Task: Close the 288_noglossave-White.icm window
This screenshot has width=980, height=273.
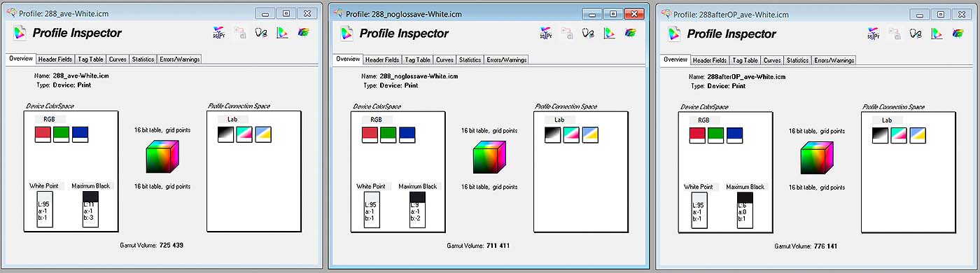Action: point(634,13)
